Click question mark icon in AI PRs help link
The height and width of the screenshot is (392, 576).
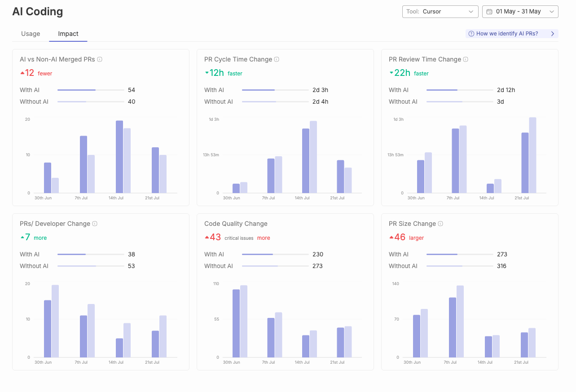pos(471,34)
